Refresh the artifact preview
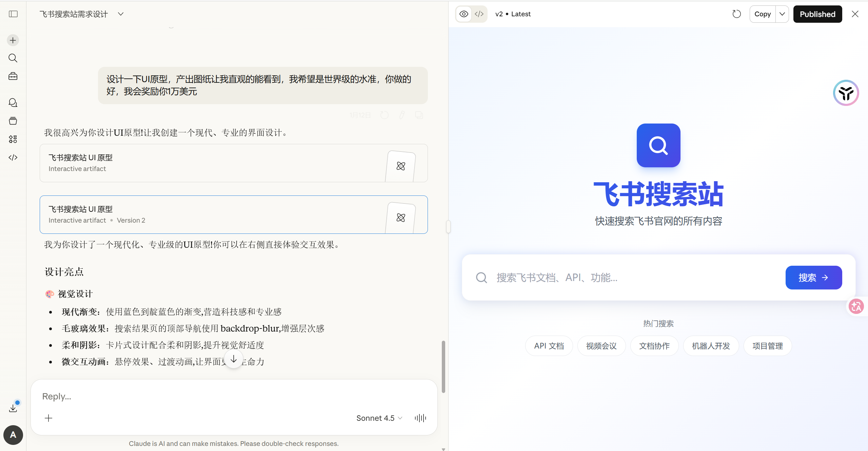This screenshot has width=868, height=451. pos(736,14)
